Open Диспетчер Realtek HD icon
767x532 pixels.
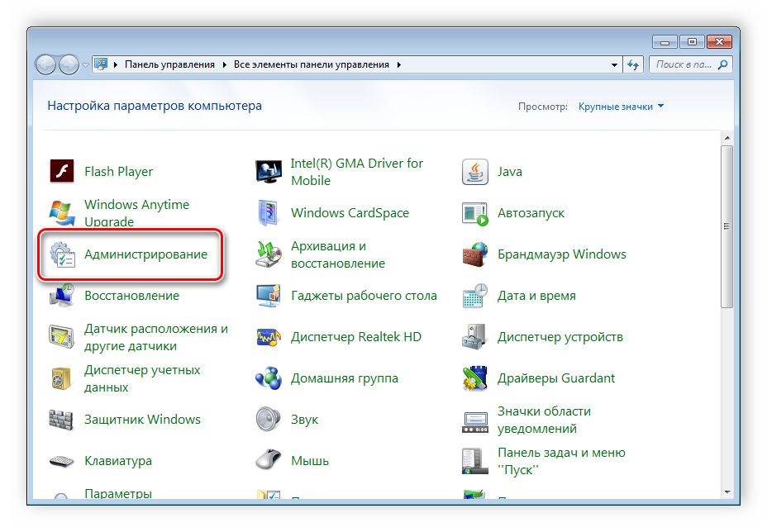coord(269,337)
